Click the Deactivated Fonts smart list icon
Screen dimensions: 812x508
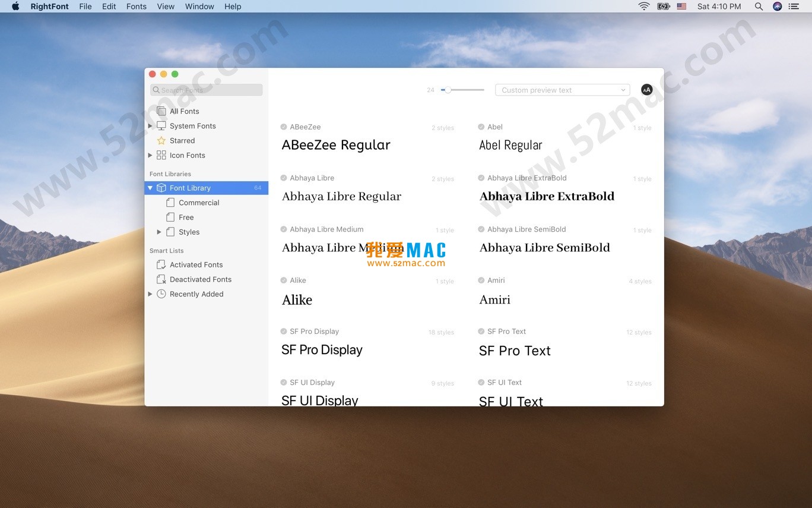point(161,279)
